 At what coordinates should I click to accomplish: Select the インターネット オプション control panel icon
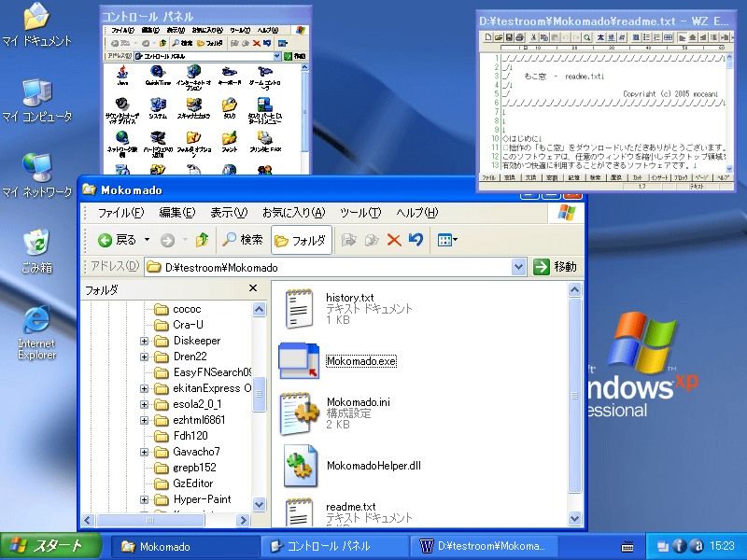coord(193,77)
